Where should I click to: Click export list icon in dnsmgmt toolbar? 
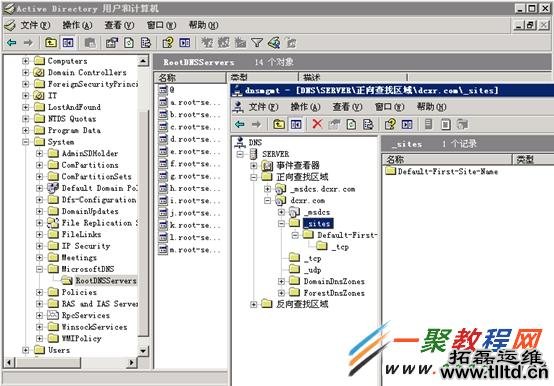(368, 124)
